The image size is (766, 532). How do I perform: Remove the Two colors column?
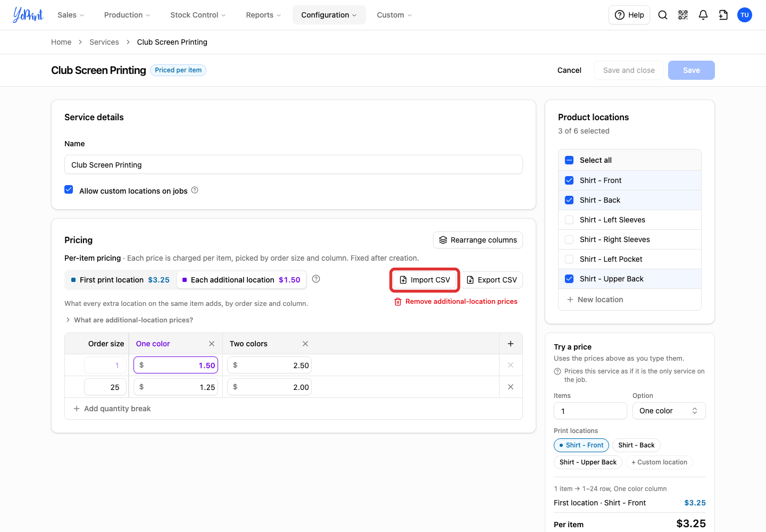click(305, 344)
